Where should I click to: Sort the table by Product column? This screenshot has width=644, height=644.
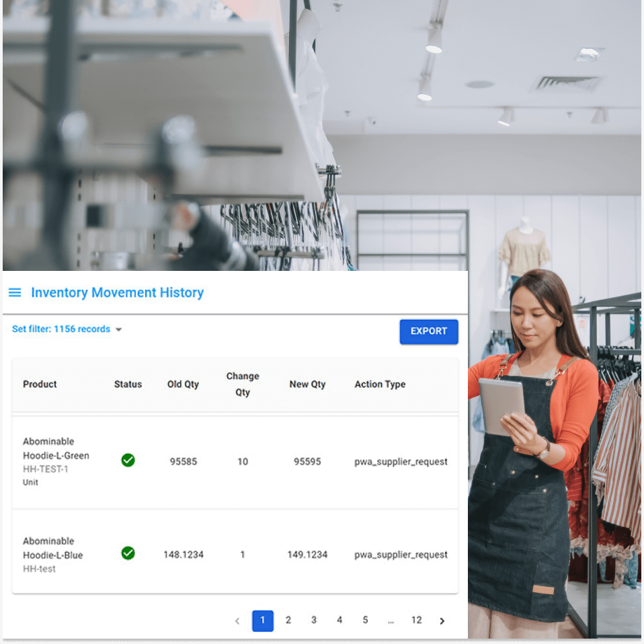point(40,384)
